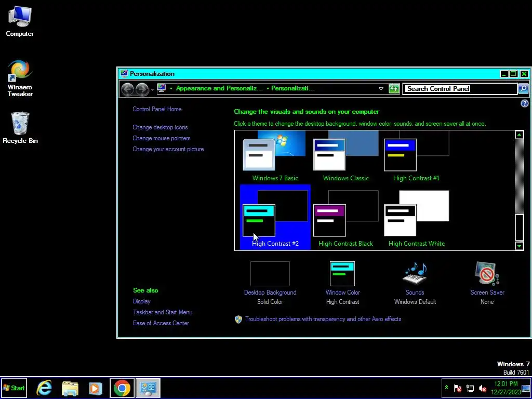Viewport: 532px width, 399px height.
Task: Select the Windows Classic theme
Action: click(x=345, y=157)
